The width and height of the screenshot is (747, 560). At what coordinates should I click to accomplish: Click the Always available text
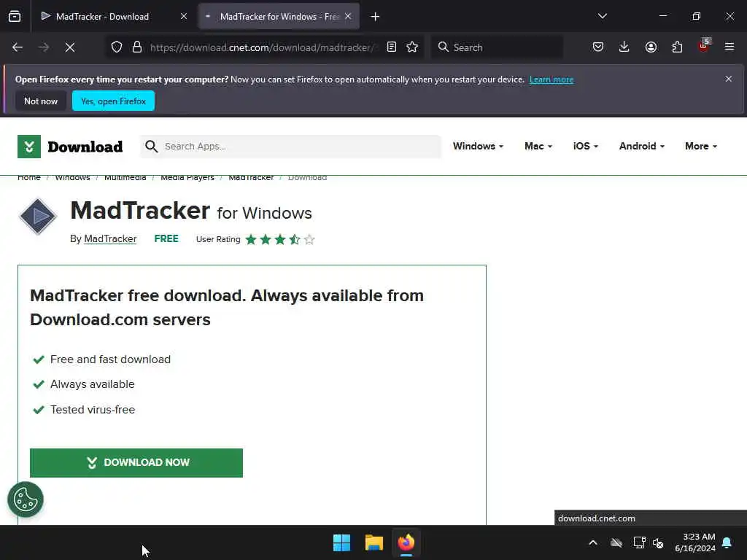pyautogui.click(x=93, y=384)
